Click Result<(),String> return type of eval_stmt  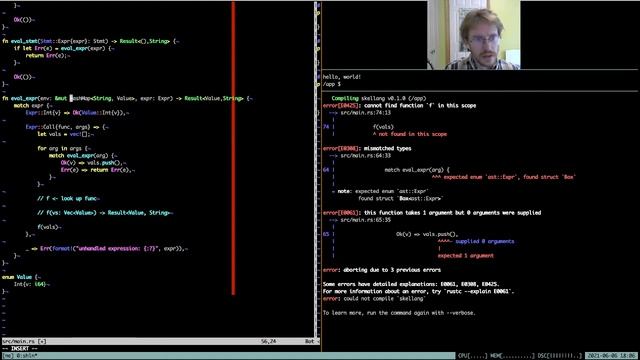coord(144,41)
